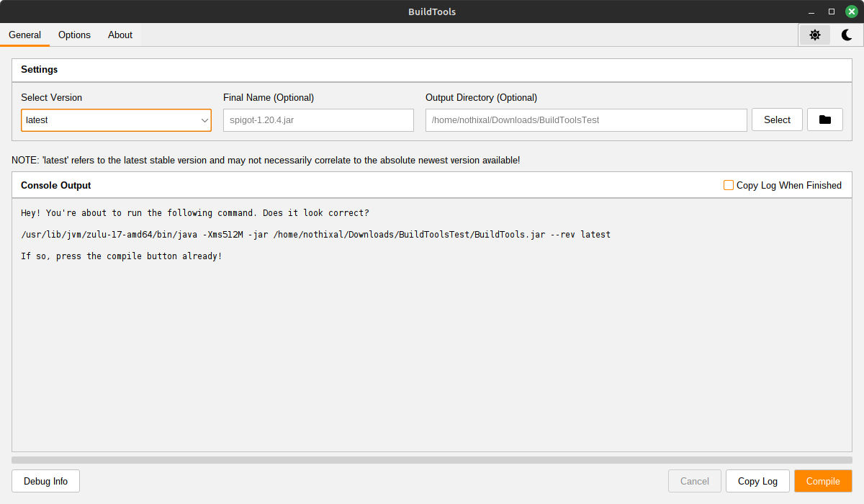Maximize the BuildTools window
This screenshot has width=864, height=504.
[x=832, y=12]
